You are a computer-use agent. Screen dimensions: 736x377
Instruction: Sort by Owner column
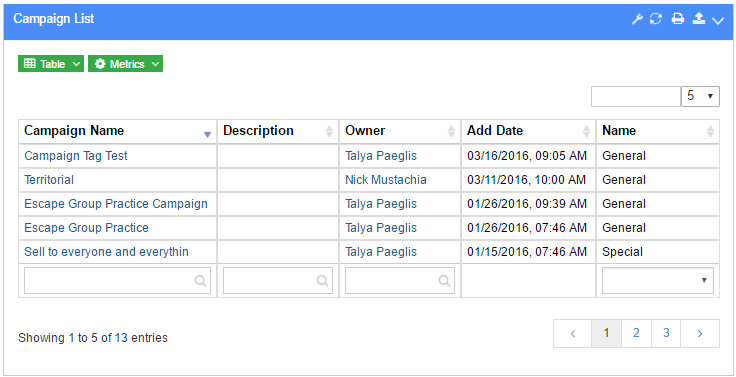tap(400, 131)
